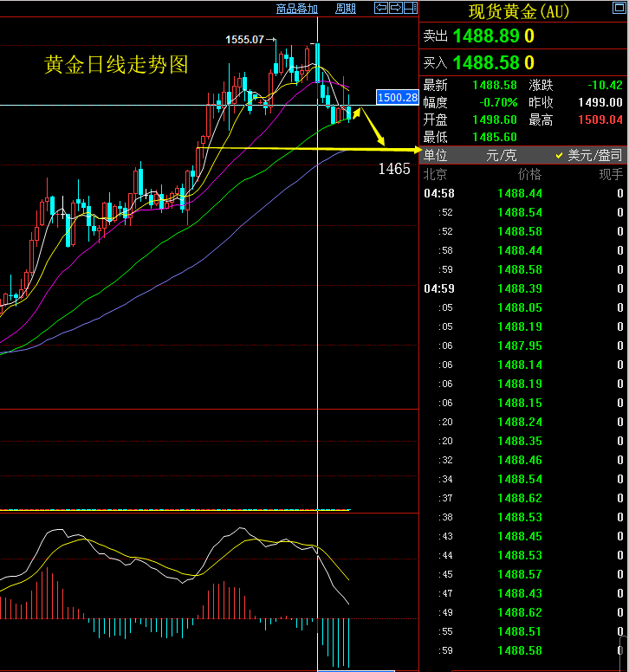Click the 1555.07 high price marker
Screen dimensions: 629x672
pyautogui.click(x=245, y=40)
